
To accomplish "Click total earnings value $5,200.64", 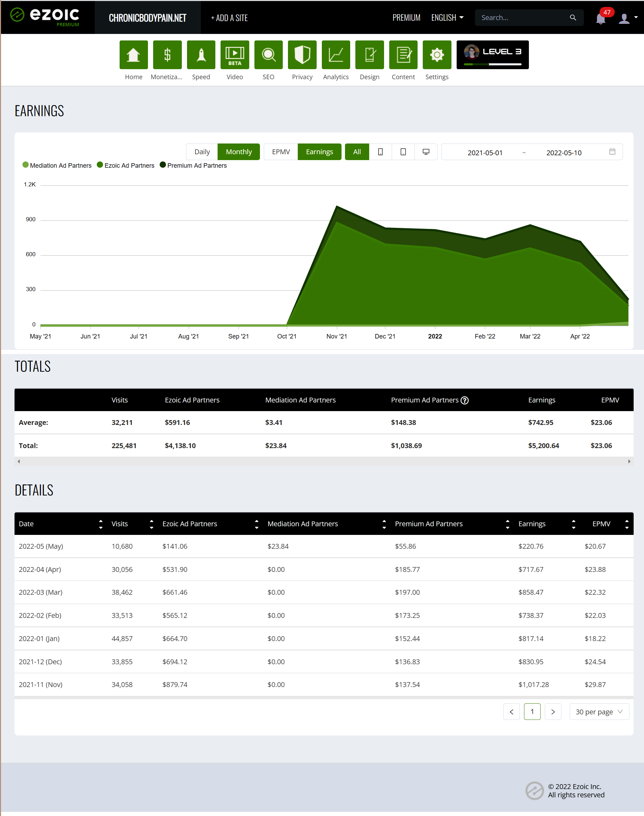I will (543, 446).
